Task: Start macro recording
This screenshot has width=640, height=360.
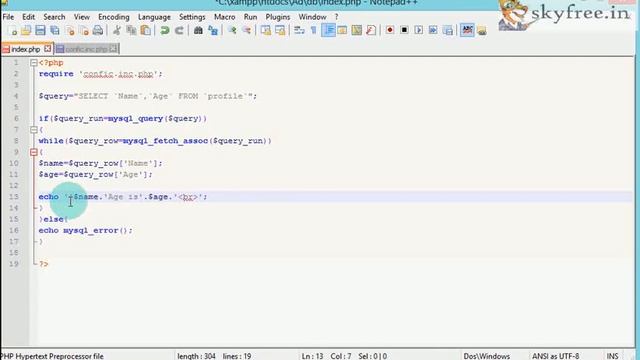Action: 390,31
